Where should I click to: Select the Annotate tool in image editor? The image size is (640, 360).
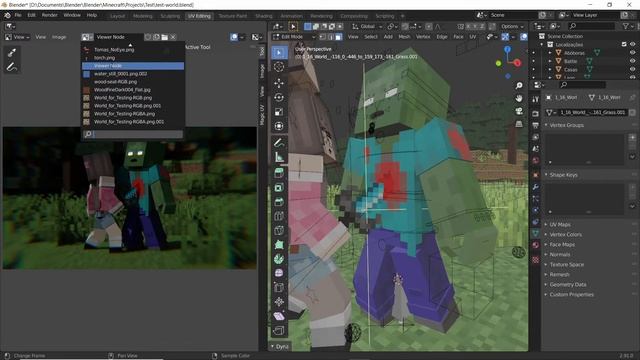pyautogui.click(x=12, y=67)
